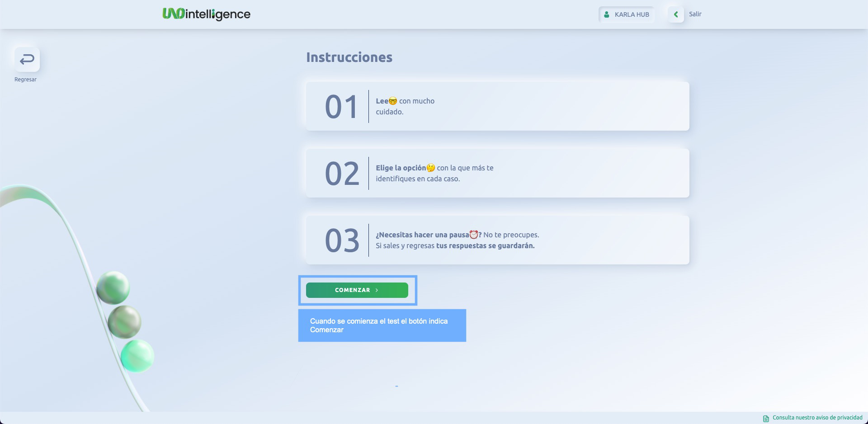Click 'tus respuestas se guardarán' text in step 03
Viewport: 868px width, 424px height.
click(x=485, y=246)
